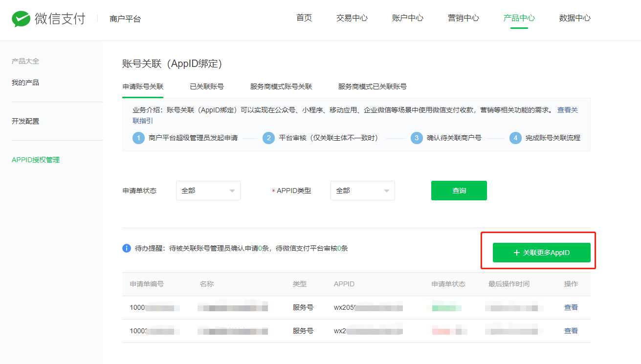Viewport: 641px width, 364px height.
Task: Open 开发配置 in the sidebar
Action: click(25, 121)
